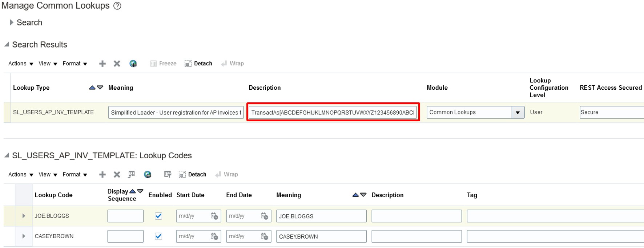Delete selected lookup type in Search Results
The width and height of the screenshot is (644, 248).
coord(117,64)
